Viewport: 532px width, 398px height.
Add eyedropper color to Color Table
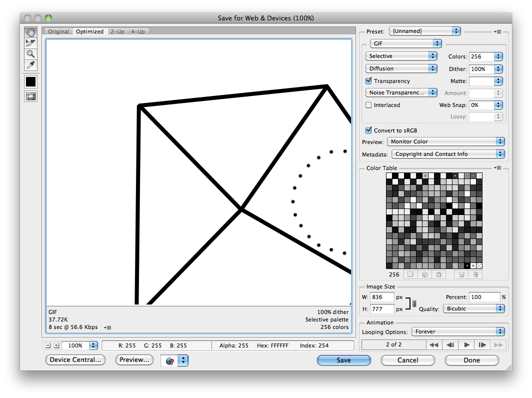[461, 274]
